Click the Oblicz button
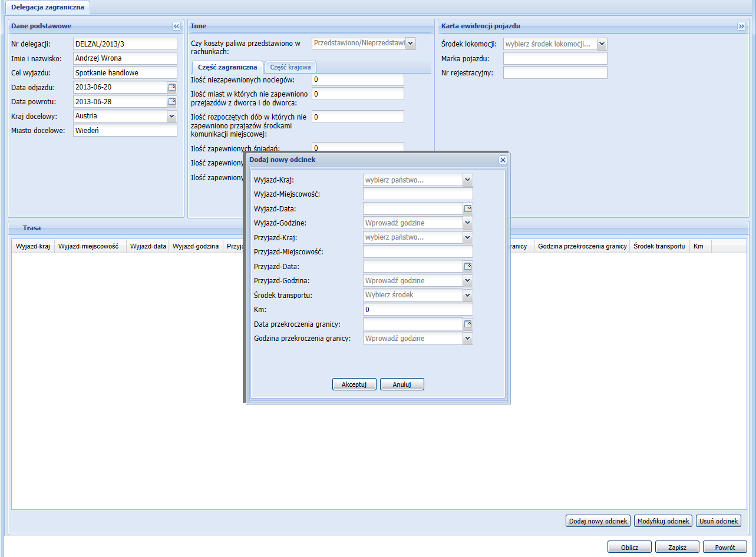 click(x=629, y=547)
